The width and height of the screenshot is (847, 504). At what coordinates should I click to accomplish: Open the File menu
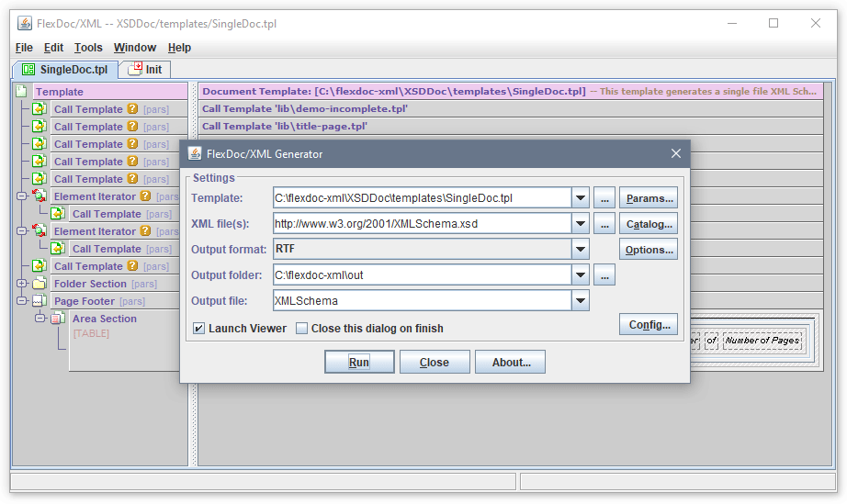tap(24, 48)
